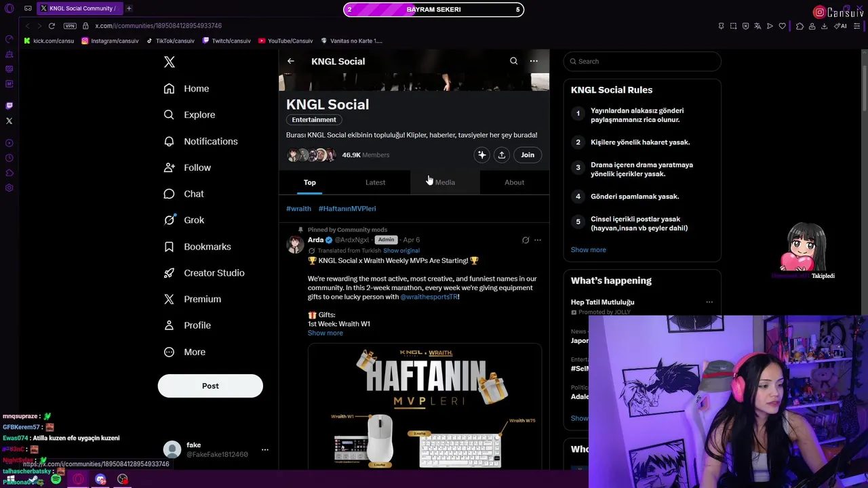
Task: Switch to the Latest tab
Action: coord(375,182)
